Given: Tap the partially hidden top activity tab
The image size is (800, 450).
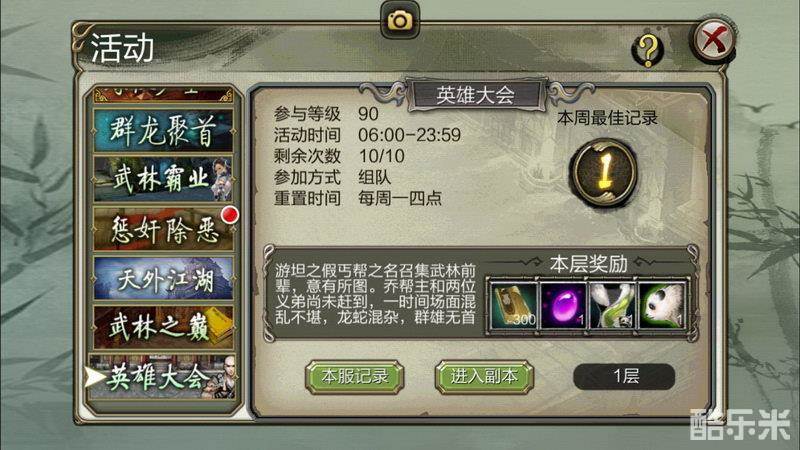Looking at the screenshot, I should (163, 94).
